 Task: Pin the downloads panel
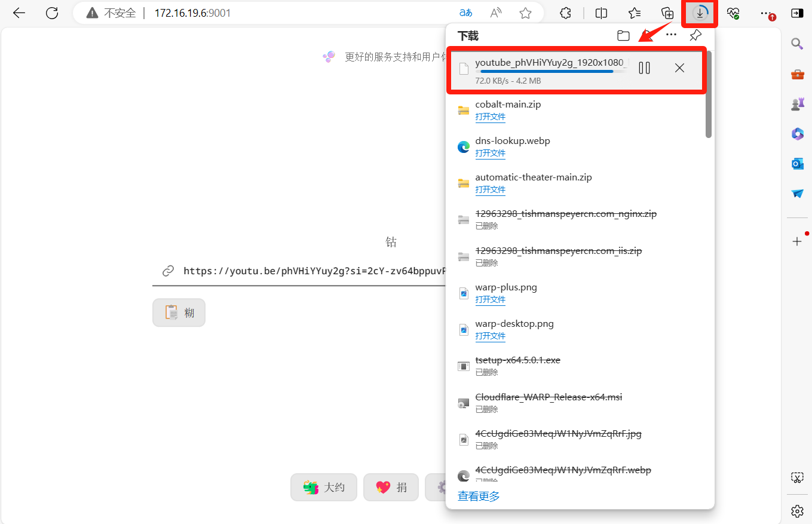[695, 36]
